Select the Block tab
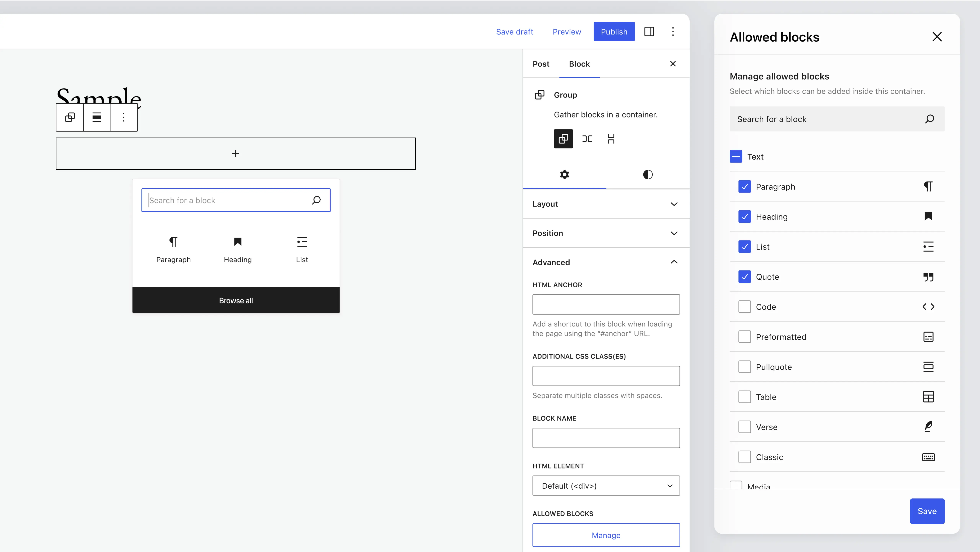 (579, 64)
